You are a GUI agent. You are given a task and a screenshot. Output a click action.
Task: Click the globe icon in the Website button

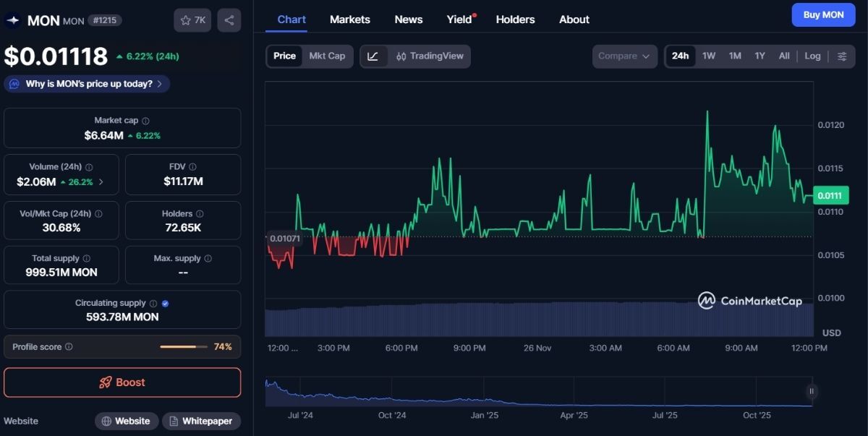[x=106, y=421]
